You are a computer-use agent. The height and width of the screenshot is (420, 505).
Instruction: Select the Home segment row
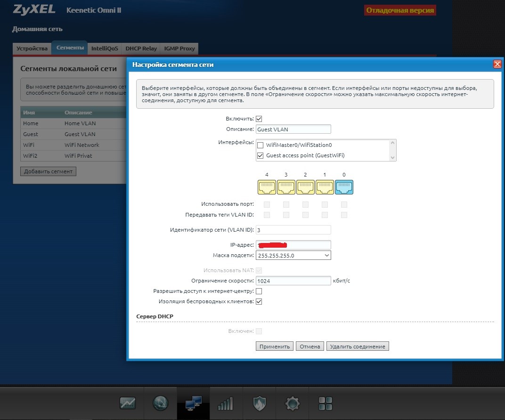73,123
